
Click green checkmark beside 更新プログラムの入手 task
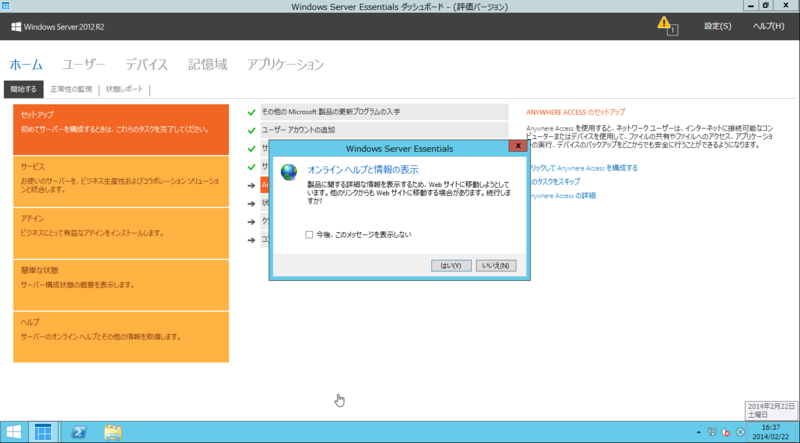click(251, 112)
